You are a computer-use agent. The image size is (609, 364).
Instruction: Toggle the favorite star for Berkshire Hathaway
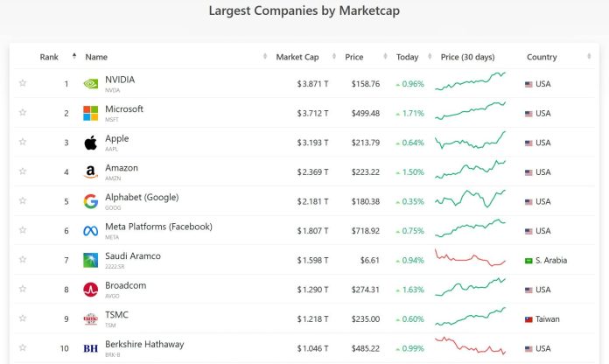(23, 347)
